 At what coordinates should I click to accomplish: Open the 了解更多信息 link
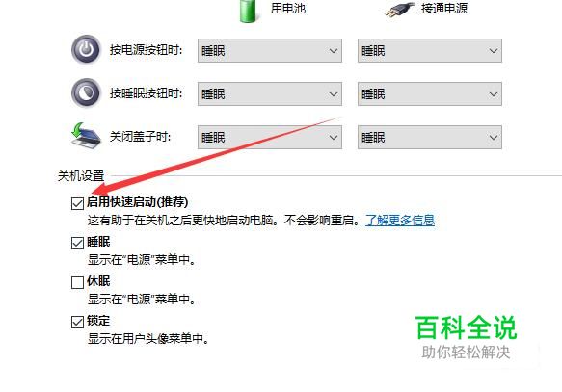(x=400, y=221)
